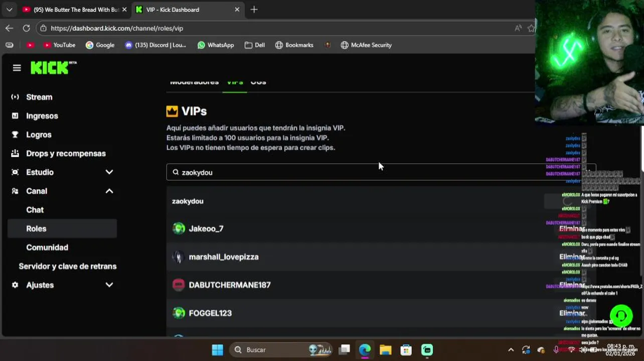The height and width of the screenshot is (361, 644).
Task: Click the address bar URL
Action: tap(117, 29)
